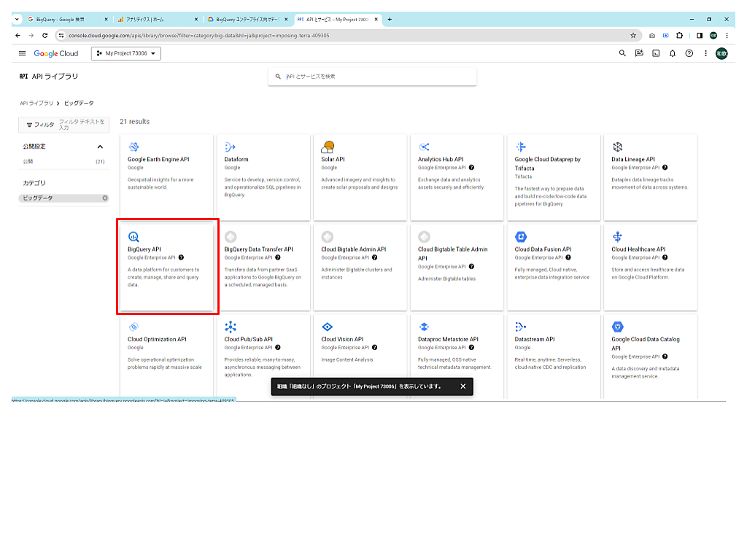
Task: Click the APIライブラリ breadcrumb link
Action: (36, 104)
